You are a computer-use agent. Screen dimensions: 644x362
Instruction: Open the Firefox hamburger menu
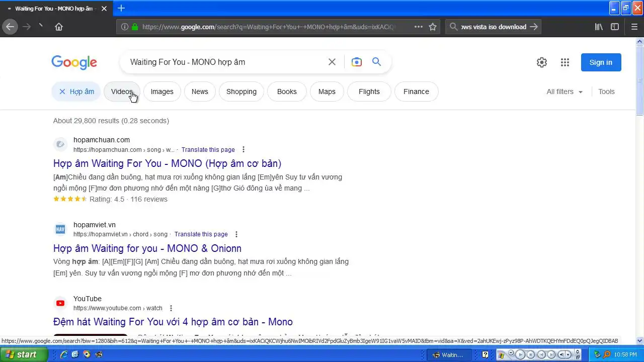click(x=634, y=27)
